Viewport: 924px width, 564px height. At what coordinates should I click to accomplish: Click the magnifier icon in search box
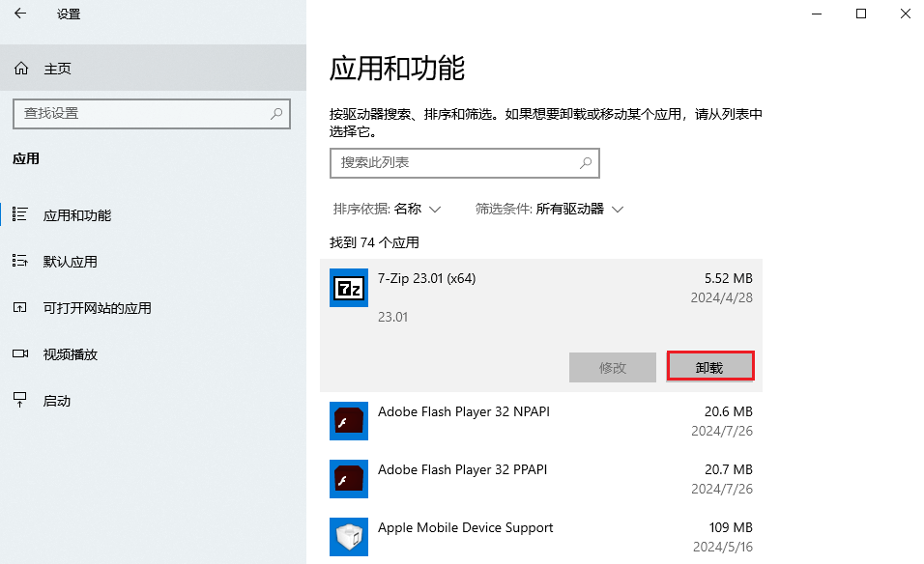coord(586,163)
